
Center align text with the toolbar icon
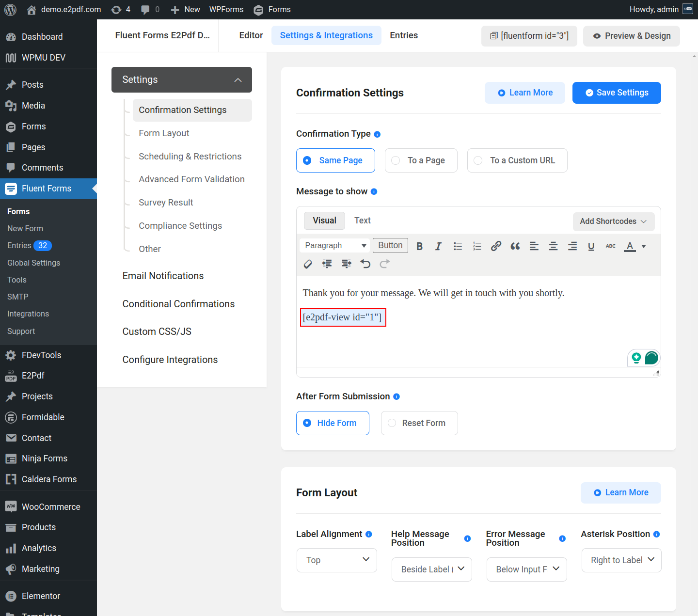point(553,246)
